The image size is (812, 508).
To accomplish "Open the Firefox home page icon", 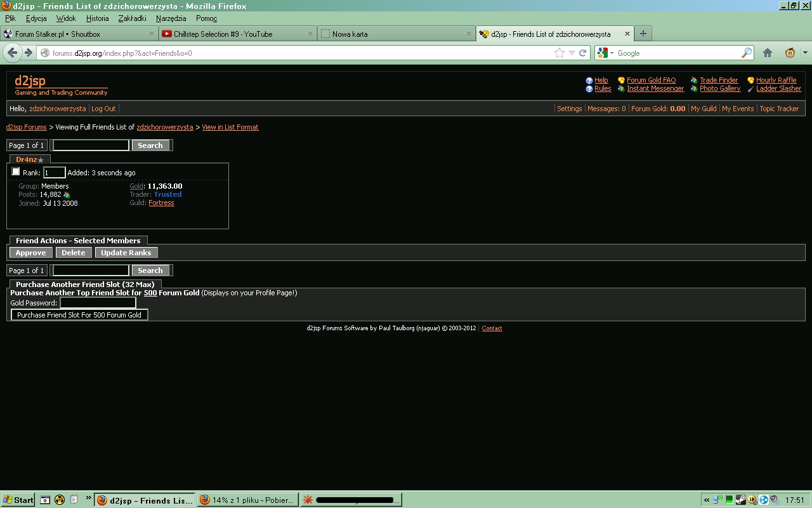I will (767, 53).
